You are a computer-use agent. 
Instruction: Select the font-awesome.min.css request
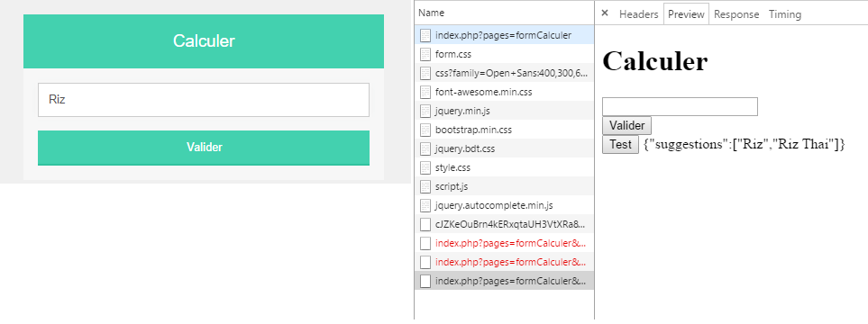(x=504, y=92)
